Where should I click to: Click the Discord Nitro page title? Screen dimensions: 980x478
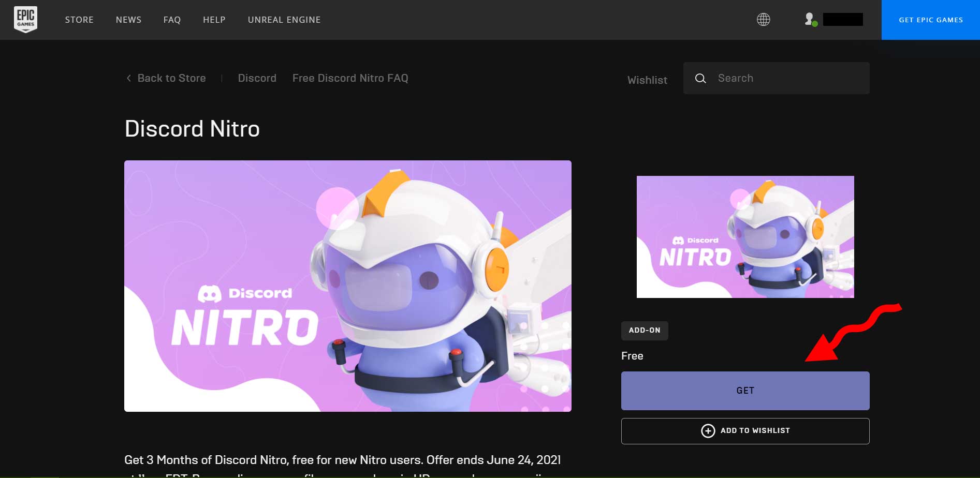[192, 129]
